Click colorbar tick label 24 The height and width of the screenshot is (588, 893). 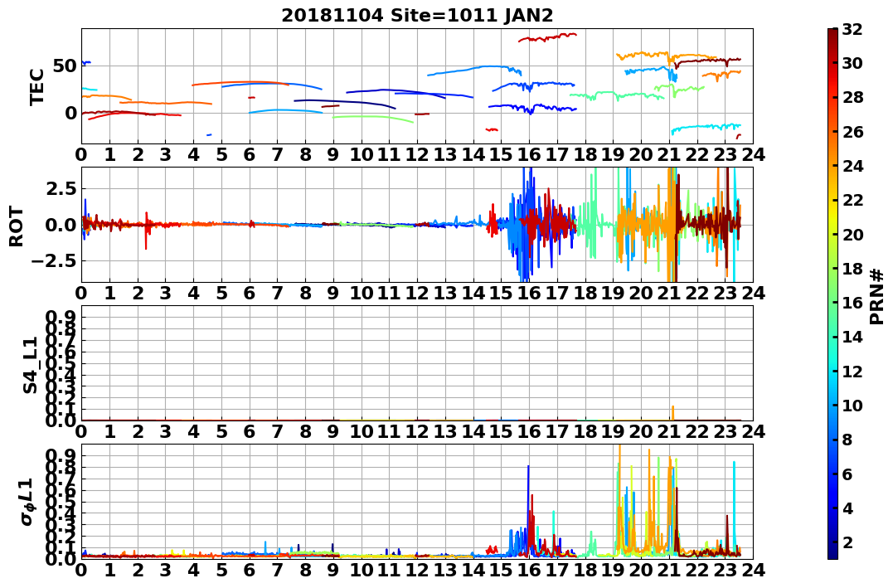[852, 166]
